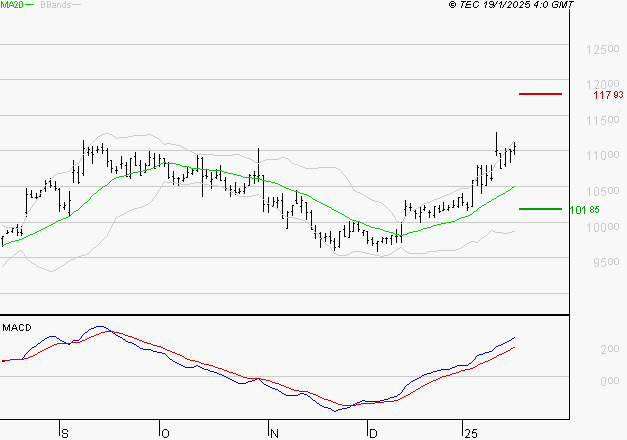
Task: Click the green 101.85 support value
Action: click(584, 210)
